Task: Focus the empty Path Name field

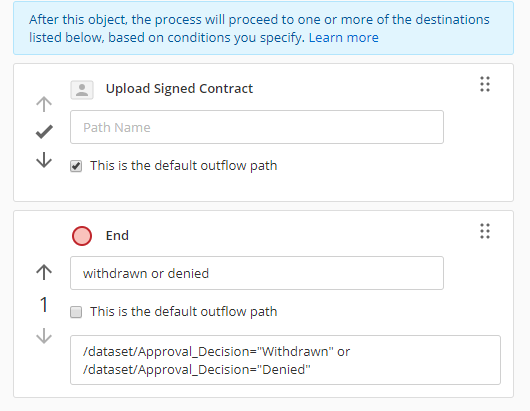Action: coord(257,127)
